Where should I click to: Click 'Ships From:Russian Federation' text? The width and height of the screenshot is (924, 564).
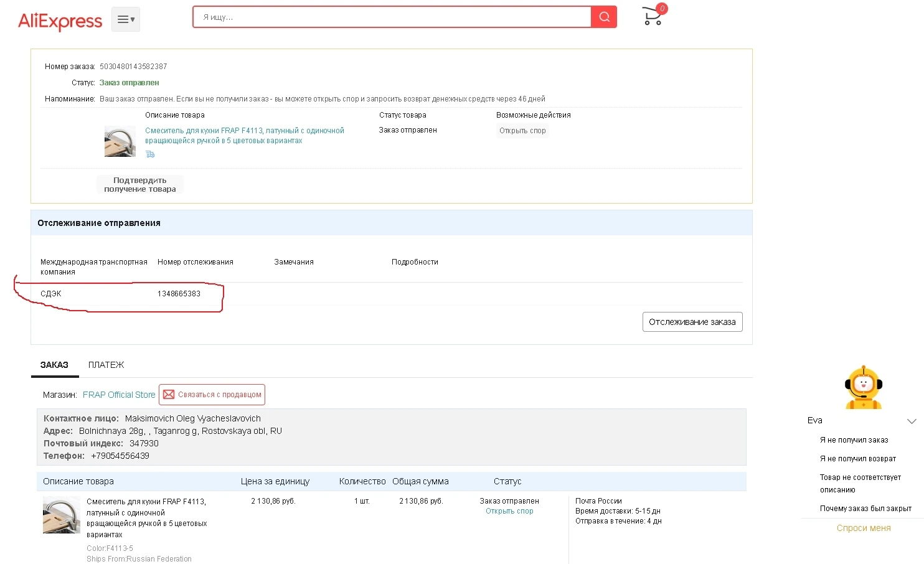pos(139,559)
